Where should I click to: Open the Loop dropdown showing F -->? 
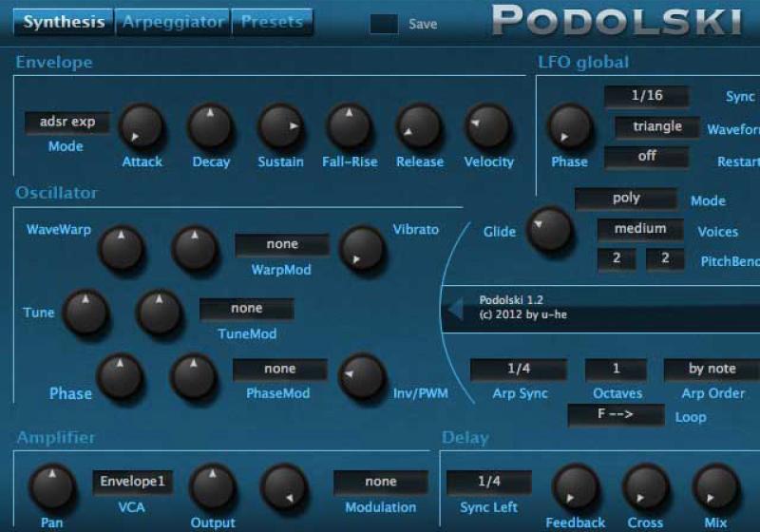click(x=616, y=414)
